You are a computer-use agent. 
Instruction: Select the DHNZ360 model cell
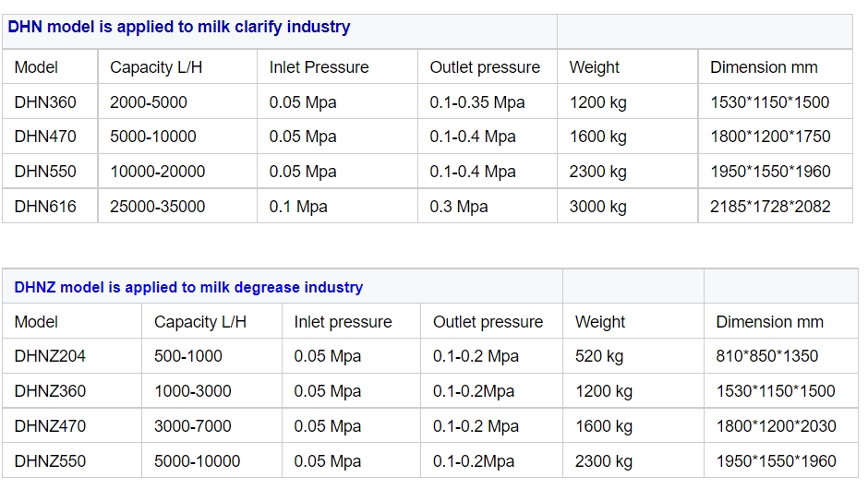50,391
